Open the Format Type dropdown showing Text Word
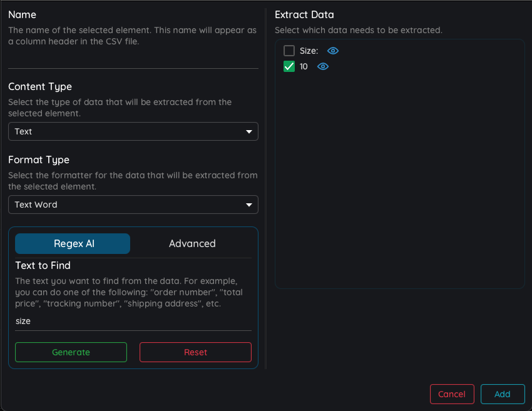532x411 pixels. pyautogui.click(x=133, y=205)
